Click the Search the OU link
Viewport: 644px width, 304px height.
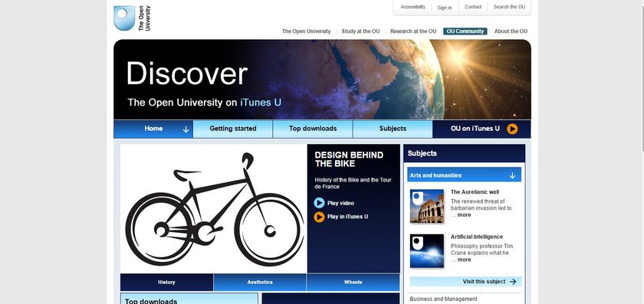[x=509, y=7]
